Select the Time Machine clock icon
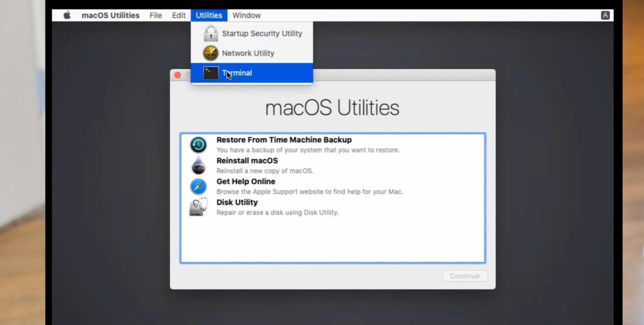 (198, 145)
